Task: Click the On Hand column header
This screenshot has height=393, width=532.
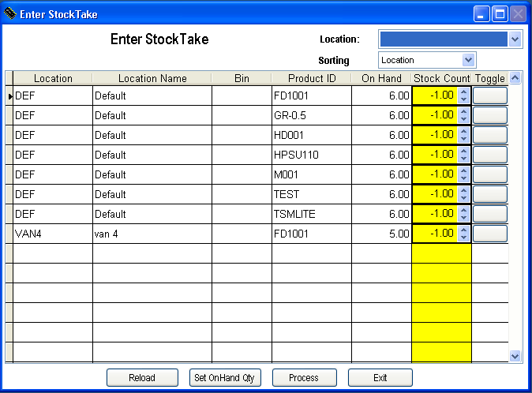Action: pyautogui.click(x=381, y=78)
